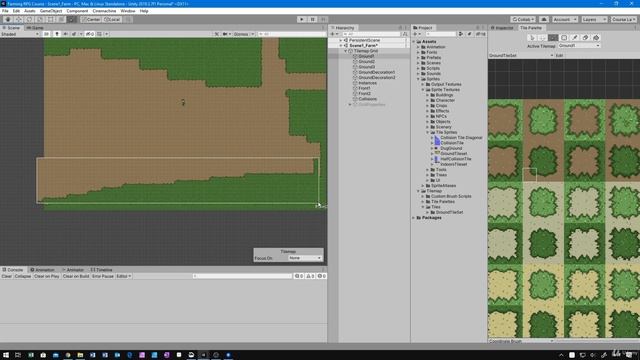The image size is (640, 360).
Task: Collapse the Sprites folder in Project
Action: (x=418, y=79)
